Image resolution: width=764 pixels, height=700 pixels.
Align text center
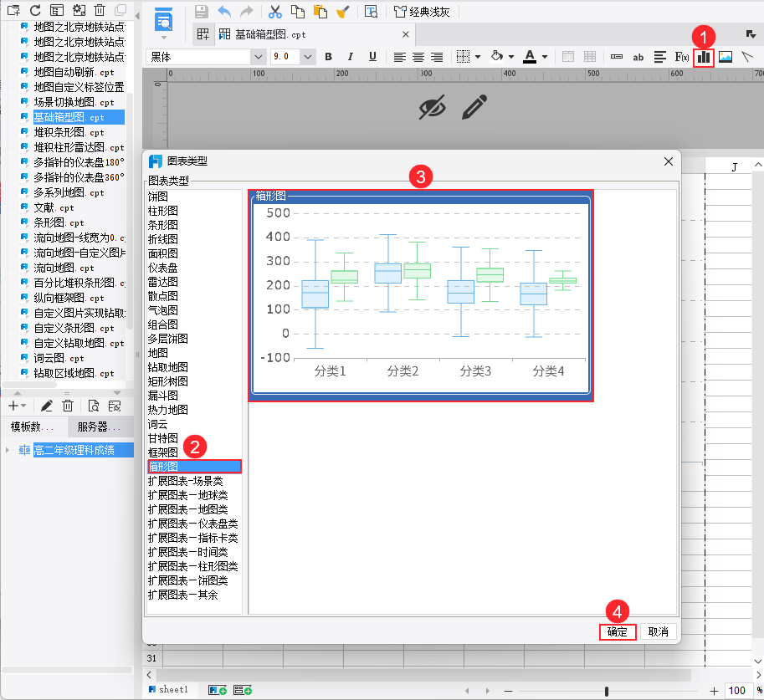[x=418, y=57]
